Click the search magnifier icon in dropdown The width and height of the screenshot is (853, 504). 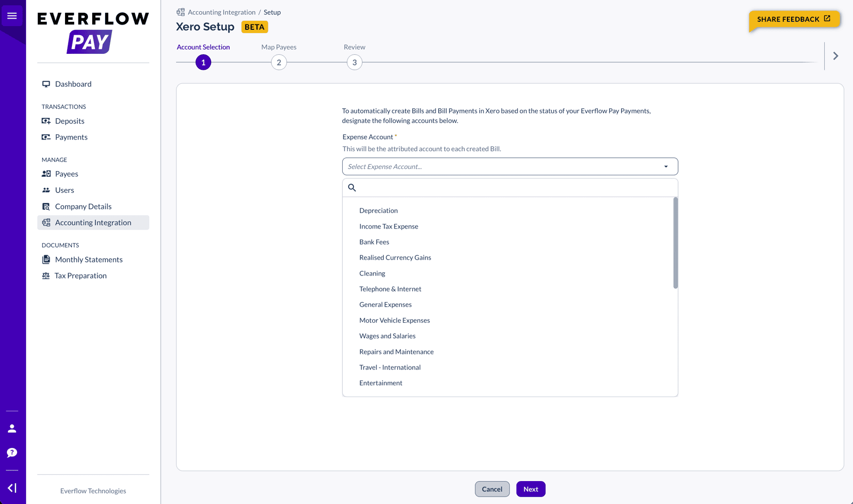[352, 188]
